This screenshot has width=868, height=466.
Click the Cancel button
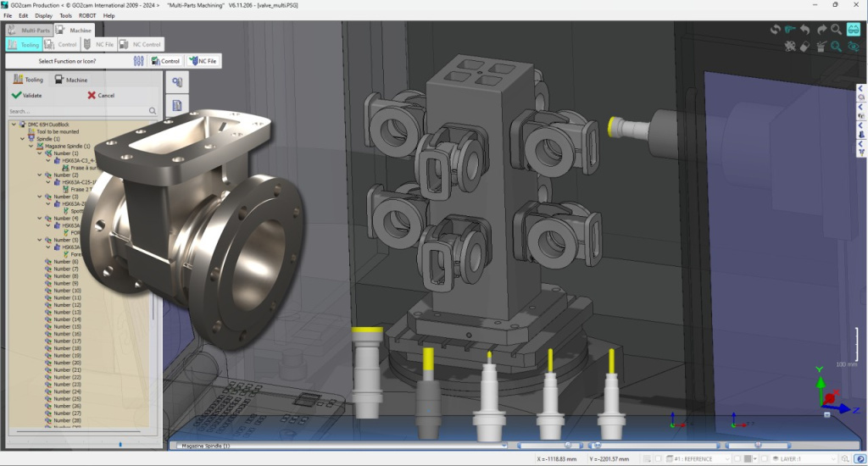101,95
